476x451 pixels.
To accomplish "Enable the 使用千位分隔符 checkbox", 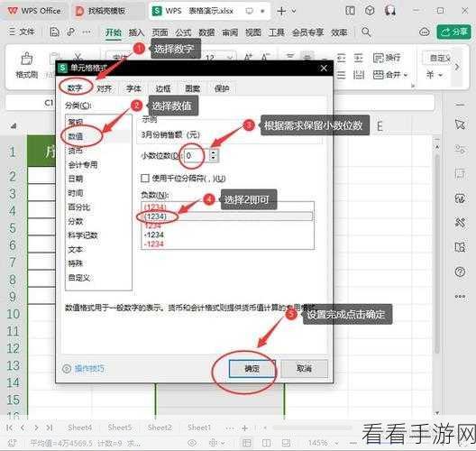I will point(145,178).
